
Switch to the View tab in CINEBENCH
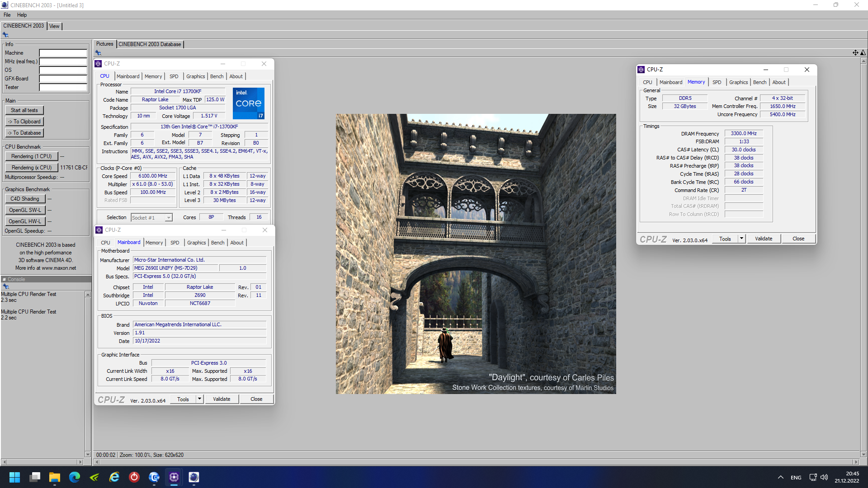click(54, 26)
